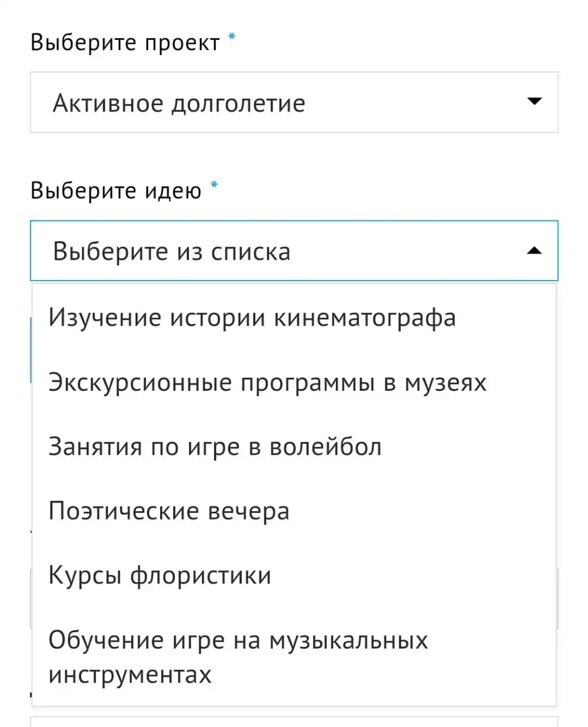Click the Выберите проект field label
Screen dimensions: 588x727
coord(125,43)
